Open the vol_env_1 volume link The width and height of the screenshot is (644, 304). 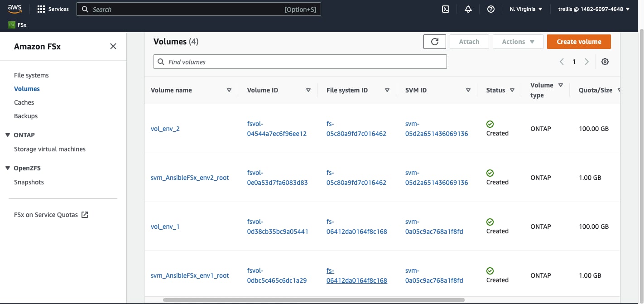165,227
